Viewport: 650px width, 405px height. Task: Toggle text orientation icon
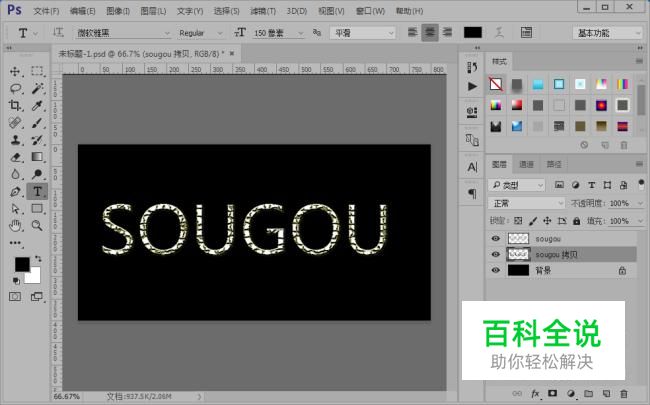coord(58,32)
